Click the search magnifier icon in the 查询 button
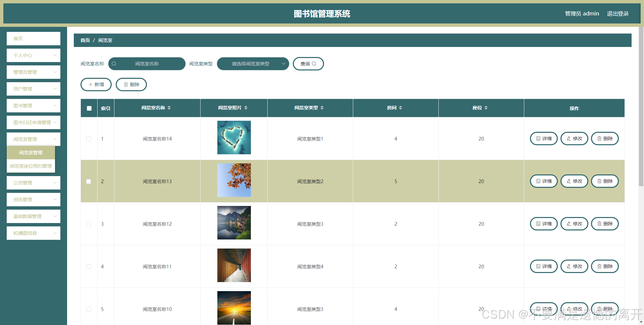Image resolution: width=644 pixels, height=325 pixels. pyautogui.click(x=314, y=63)
